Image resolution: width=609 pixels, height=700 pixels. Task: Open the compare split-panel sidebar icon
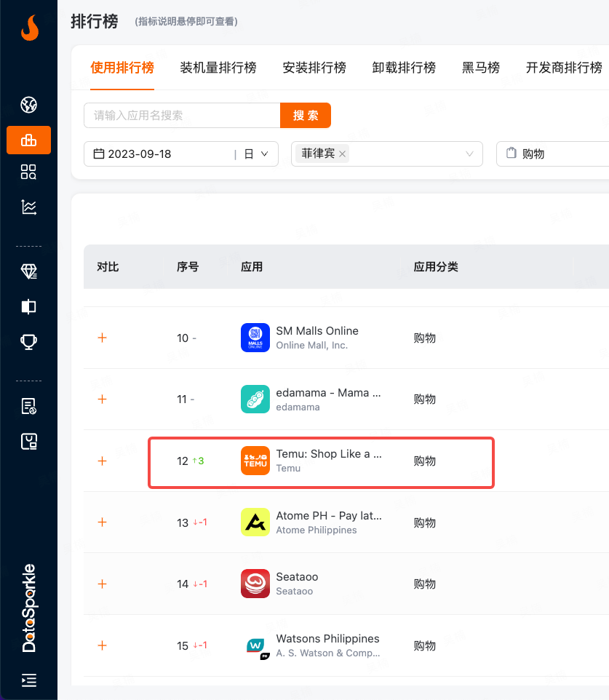point(28,306)
